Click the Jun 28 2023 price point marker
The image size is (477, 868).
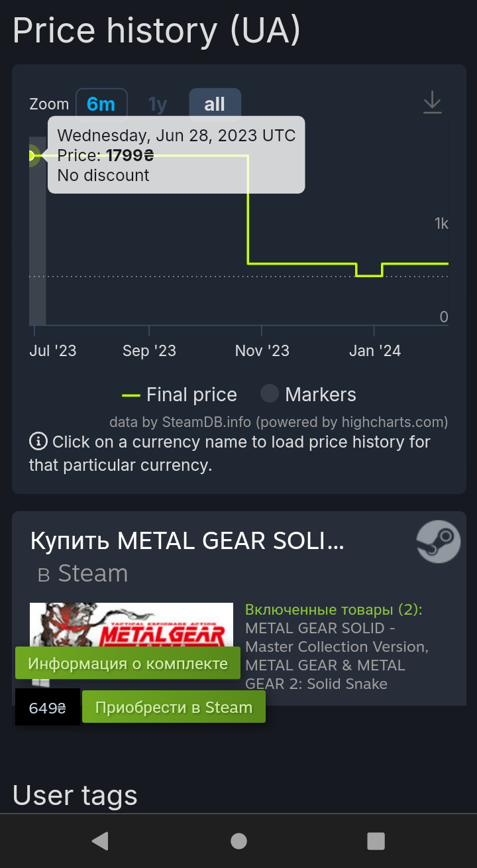point(30,155)
